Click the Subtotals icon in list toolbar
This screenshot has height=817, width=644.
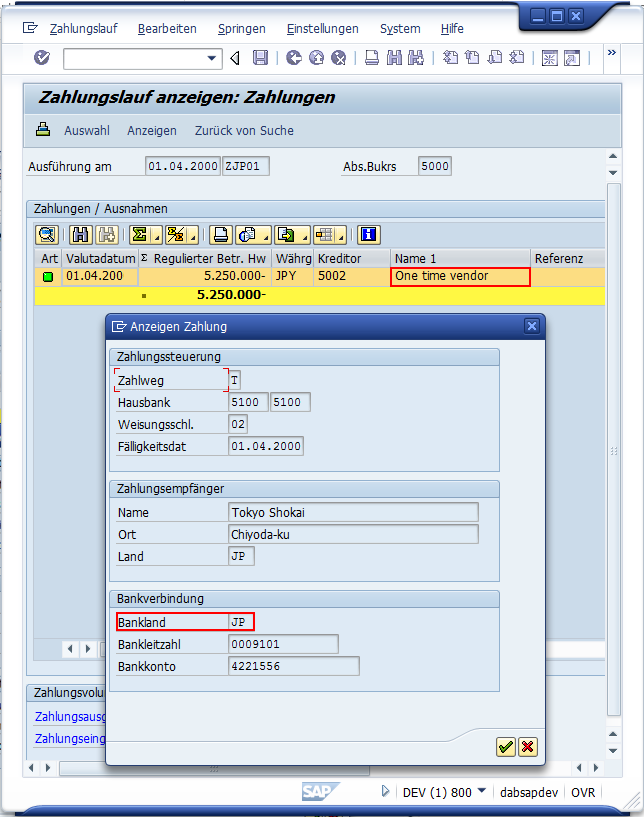coord(176,235)
